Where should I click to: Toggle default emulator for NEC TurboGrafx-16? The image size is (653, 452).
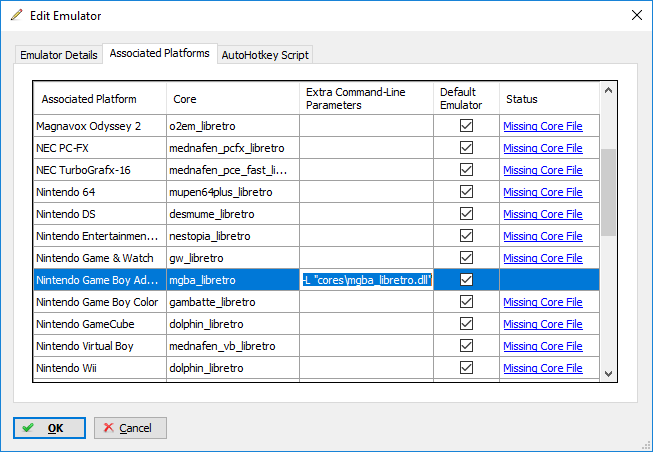pyautogui.click(x=466, y=170)
